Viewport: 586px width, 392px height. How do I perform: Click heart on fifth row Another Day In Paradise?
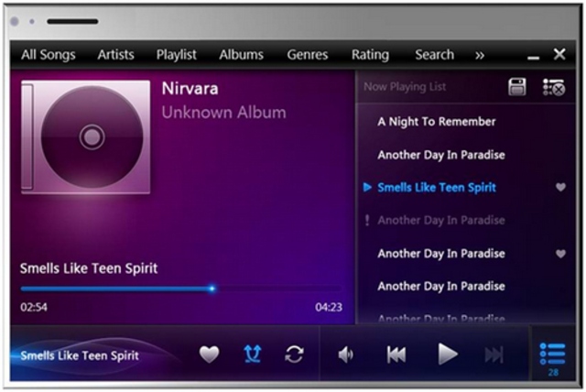pos(560,254)
